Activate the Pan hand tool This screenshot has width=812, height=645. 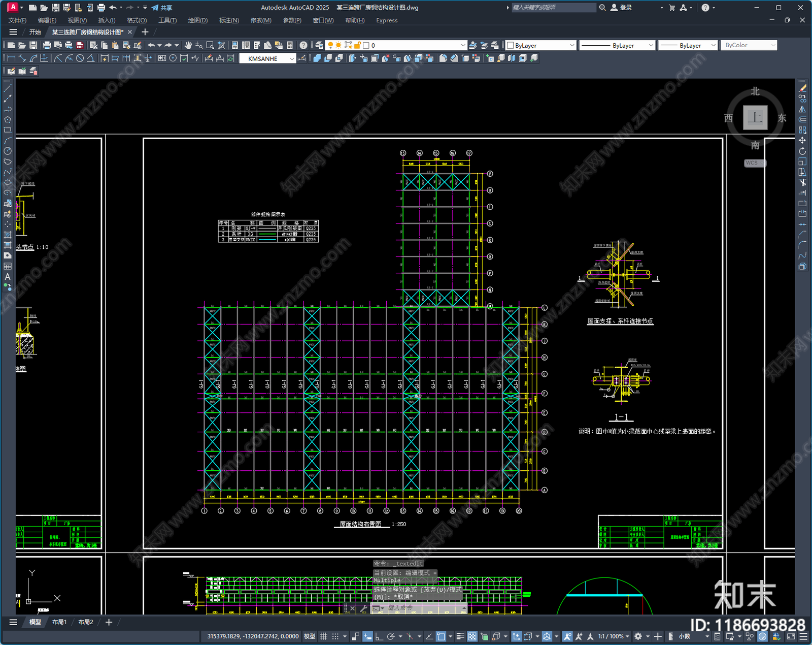click(188, 45)
